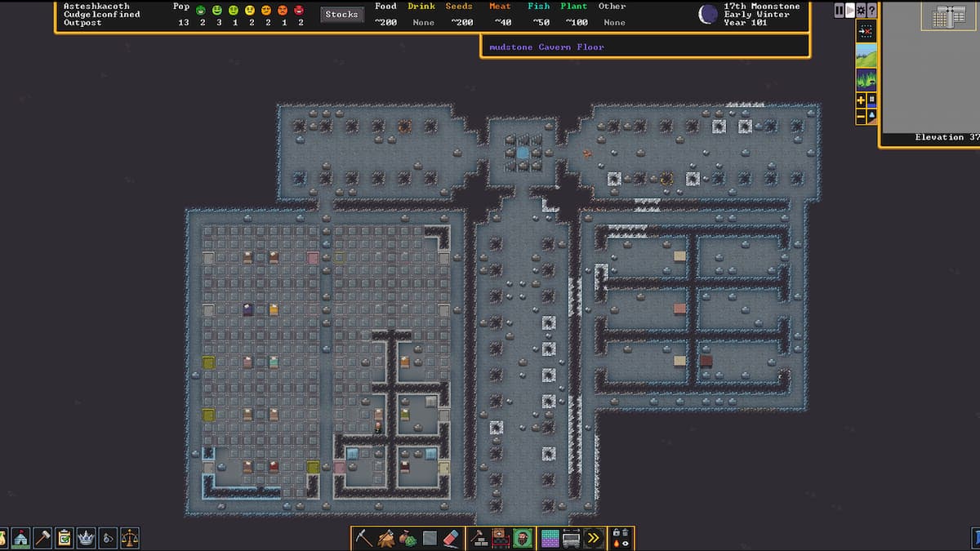Toggle the grid overlay in the sidebar
Screen dimensions: 980x551
[871, 100]
